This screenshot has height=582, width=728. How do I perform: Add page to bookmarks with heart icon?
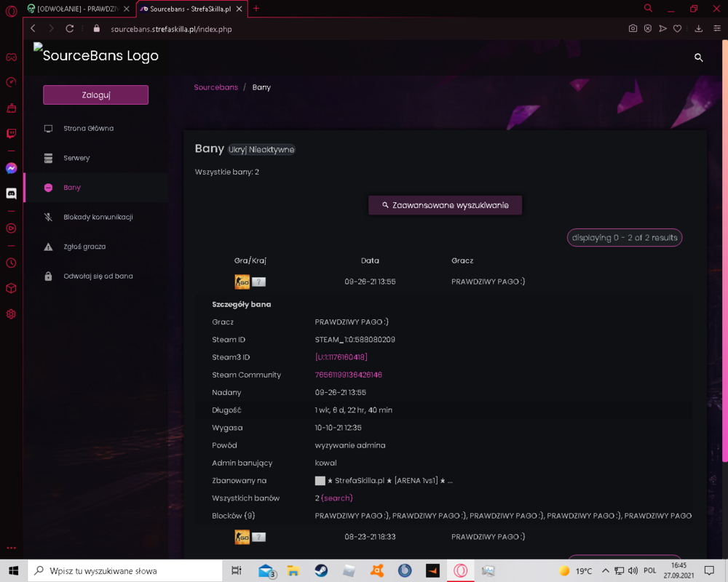click(677, 29)
